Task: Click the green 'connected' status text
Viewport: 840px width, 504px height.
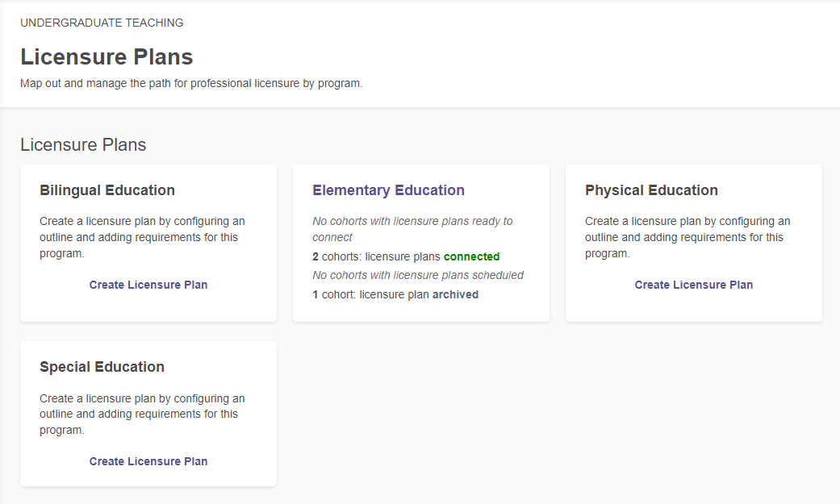Action: (471, 256)
